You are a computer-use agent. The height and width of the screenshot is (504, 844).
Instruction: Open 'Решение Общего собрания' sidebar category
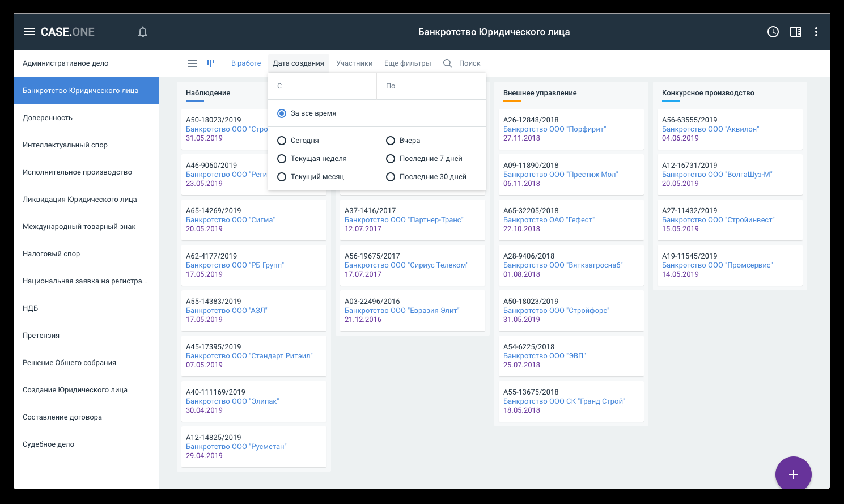86,363
